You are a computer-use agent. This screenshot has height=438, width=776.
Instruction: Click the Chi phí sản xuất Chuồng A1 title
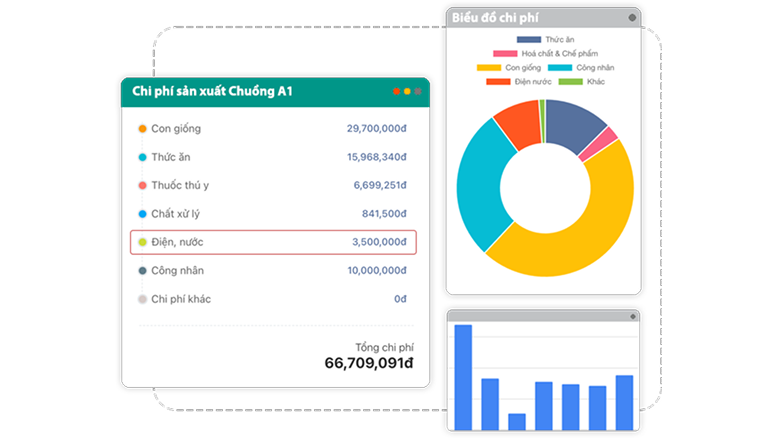coord(213,92)
